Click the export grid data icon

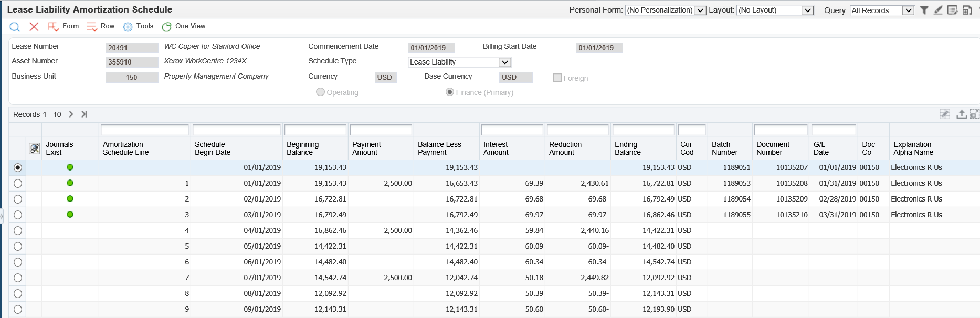[961, 114]
